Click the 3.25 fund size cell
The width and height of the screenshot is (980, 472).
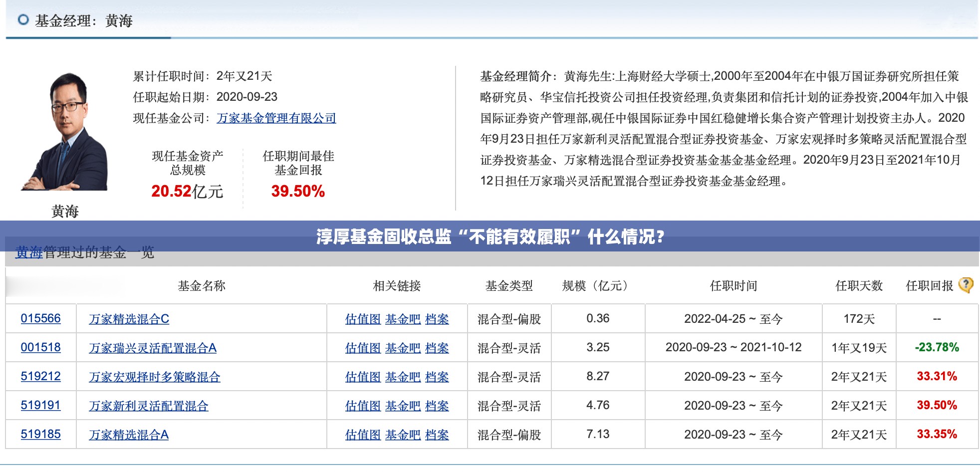pyautogui.click(x=598, y=347)
